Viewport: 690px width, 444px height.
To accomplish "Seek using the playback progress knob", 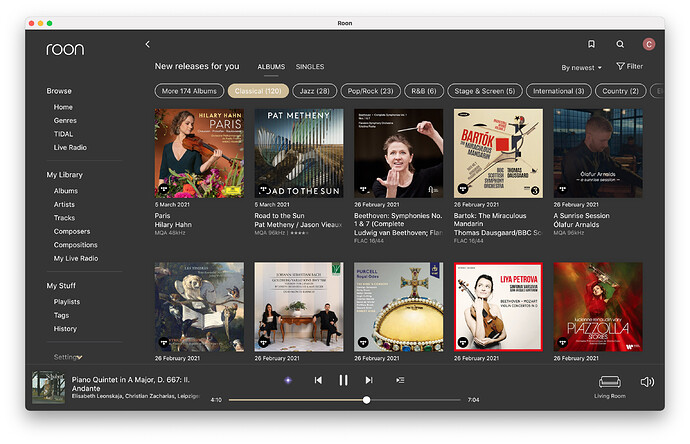I will coord(367,400).
